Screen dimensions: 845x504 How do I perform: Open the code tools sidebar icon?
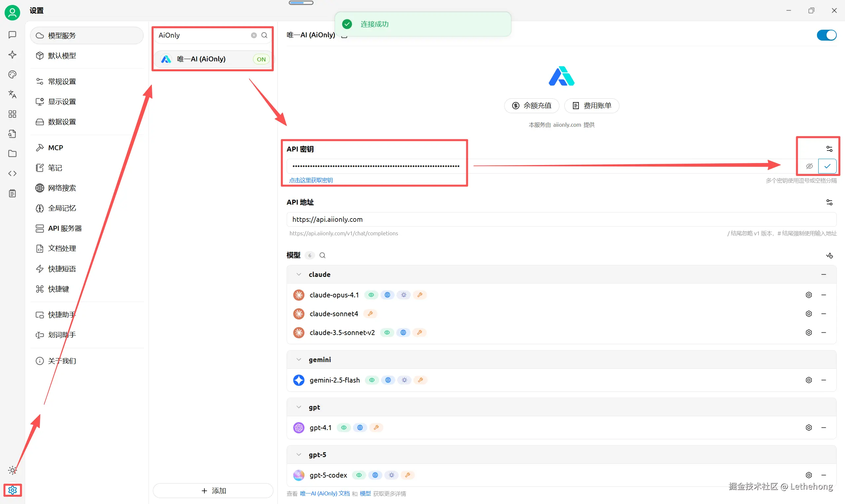[x=12, y=174]
